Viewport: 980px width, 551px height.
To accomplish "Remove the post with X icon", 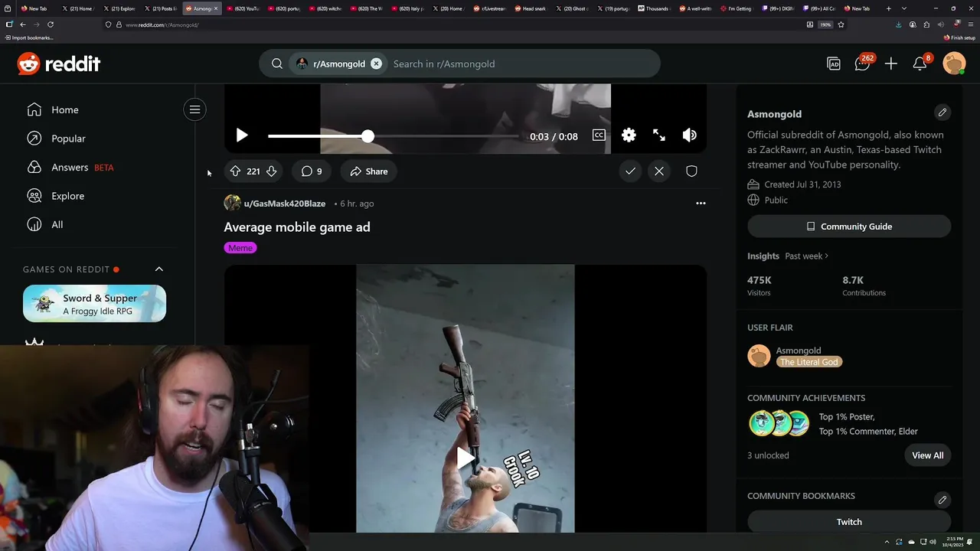I will pyautogui.click(x=659, y=171).
